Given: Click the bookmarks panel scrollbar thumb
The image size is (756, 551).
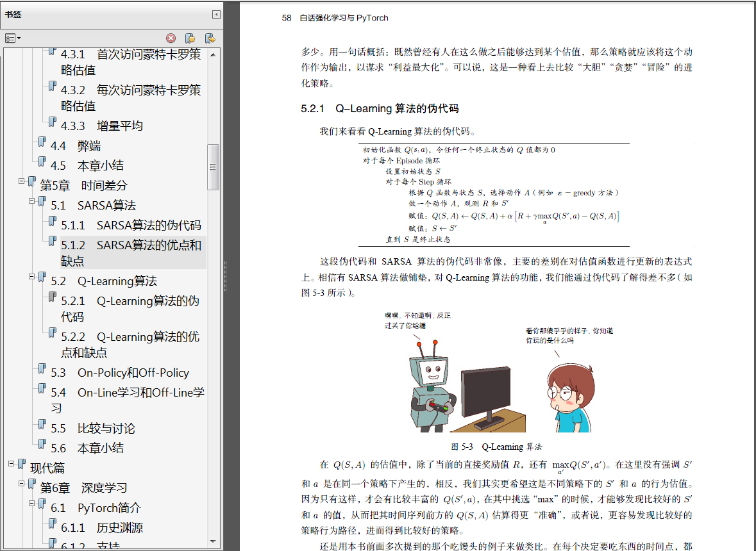Looking at the screenshot, I should (213, 167).
